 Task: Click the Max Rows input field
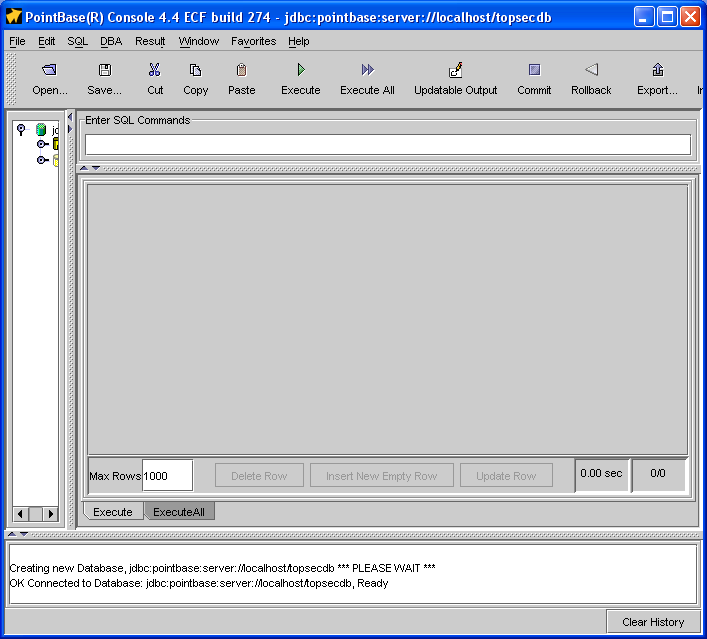[167, 475]
